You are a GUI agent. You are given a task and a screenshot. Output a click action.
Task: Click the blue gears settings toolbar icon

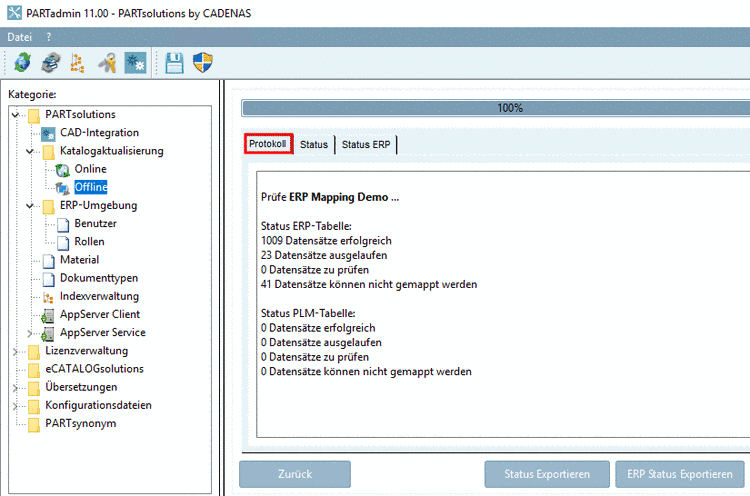click(135, 63)
